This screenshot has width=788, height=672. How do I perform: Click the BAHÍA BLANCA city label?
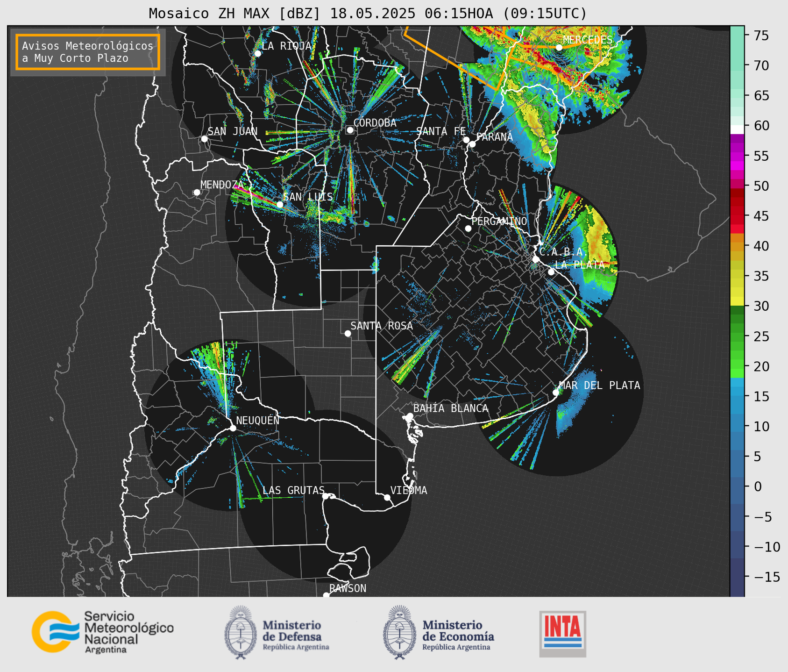(x=451, y=408)
